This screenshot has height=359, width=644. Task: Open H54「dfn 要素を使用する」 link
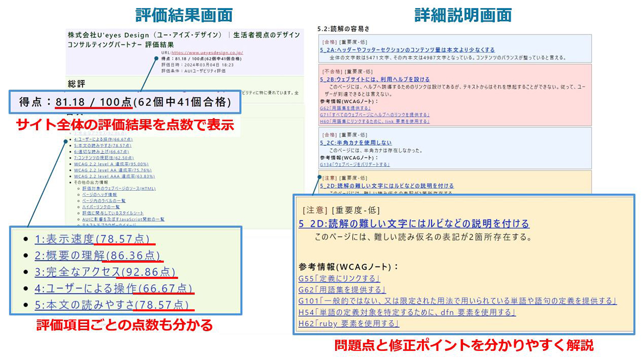(x=407, y=312)
